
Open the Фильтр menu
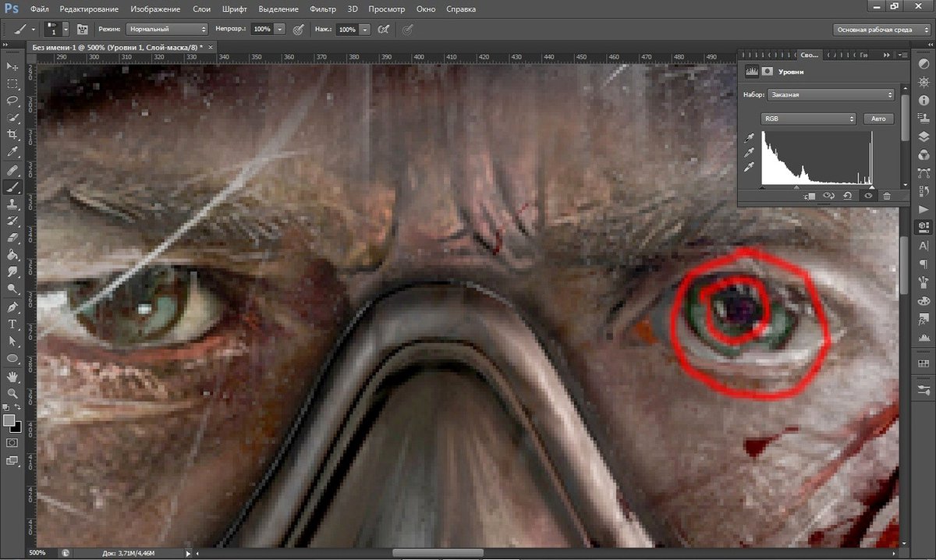pos(322,9)
